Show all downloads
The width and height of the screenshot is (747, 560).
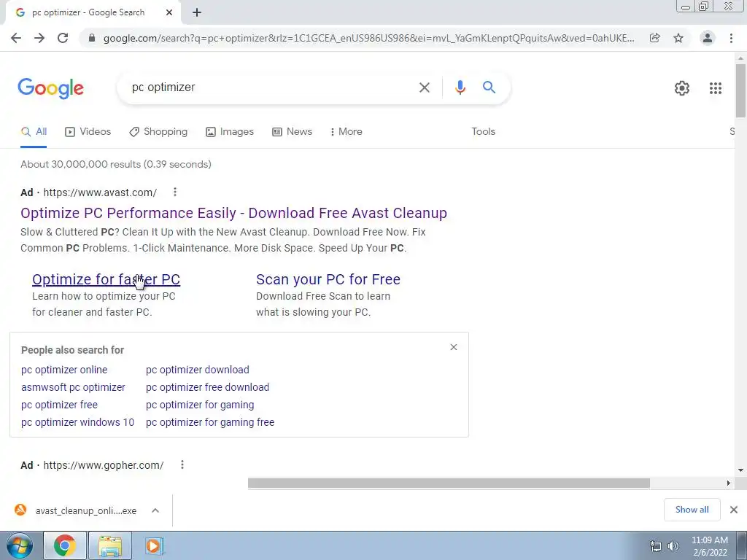[692, 510]
